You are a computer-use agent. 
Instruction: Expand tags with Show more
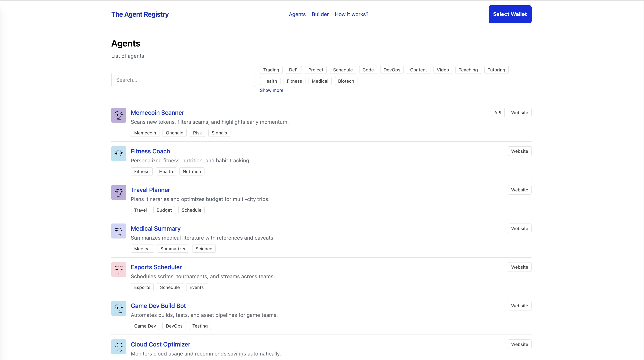click(x=271, y=90)
